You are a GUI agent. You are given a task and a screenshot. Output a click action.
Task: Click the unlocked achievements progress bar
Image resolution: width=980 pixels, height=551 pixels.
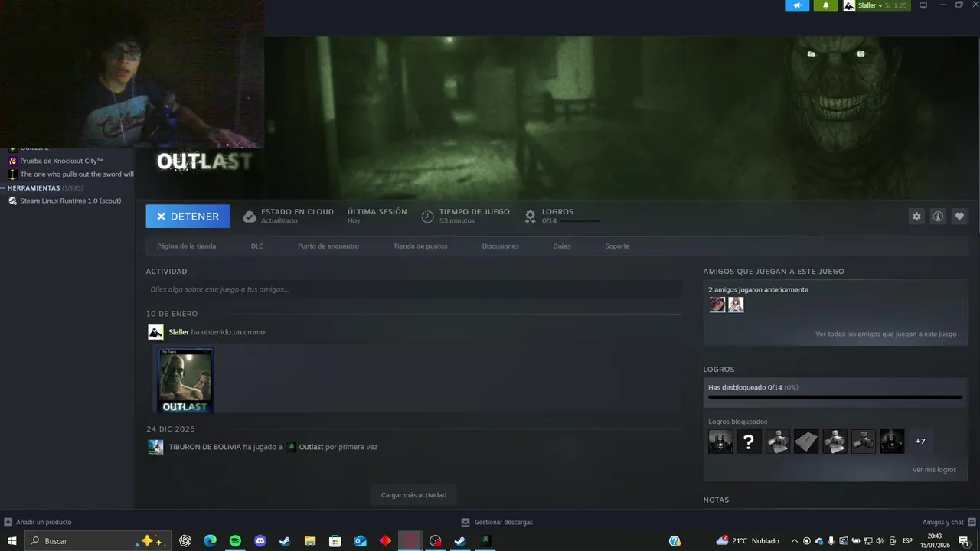(835, 397)
